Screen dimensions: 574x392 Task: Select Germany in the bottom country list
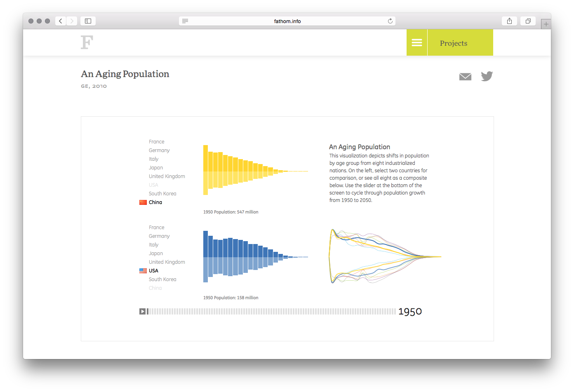tap(159, 236)
